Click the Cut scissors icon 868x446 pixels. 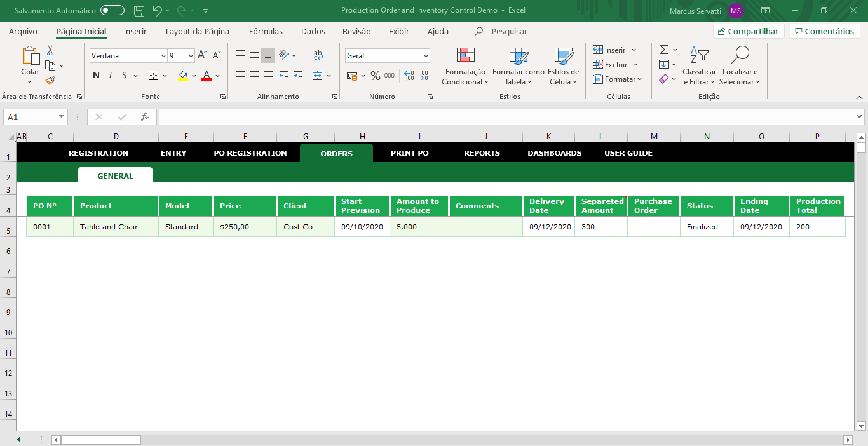tap(50, 51)
